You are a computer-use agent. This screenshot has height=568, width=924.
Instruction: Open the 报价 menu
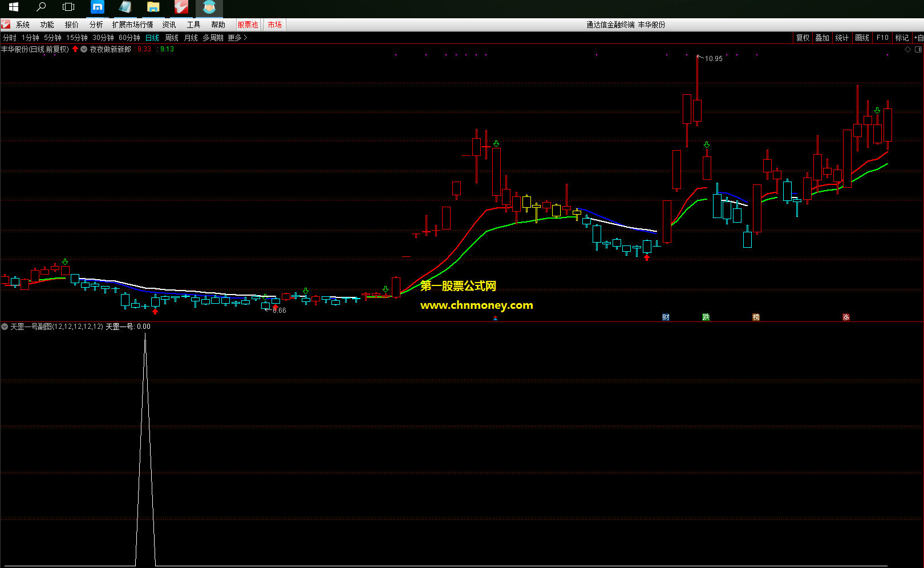(x=72, y=25)
